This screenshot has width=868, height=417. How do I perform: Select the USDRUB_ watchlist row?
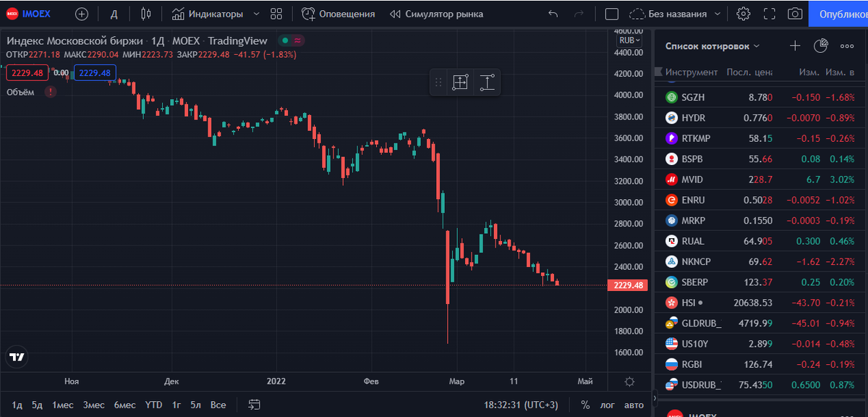759,384
